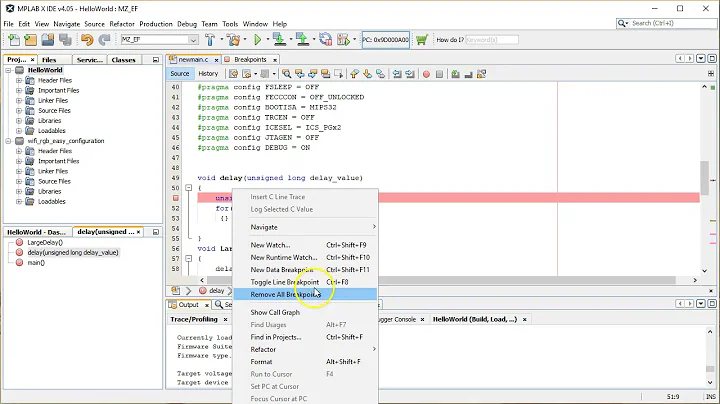Click the Redo toolbar arrow
This screenshot has width=720, height=404.
(x=104, y=40)
